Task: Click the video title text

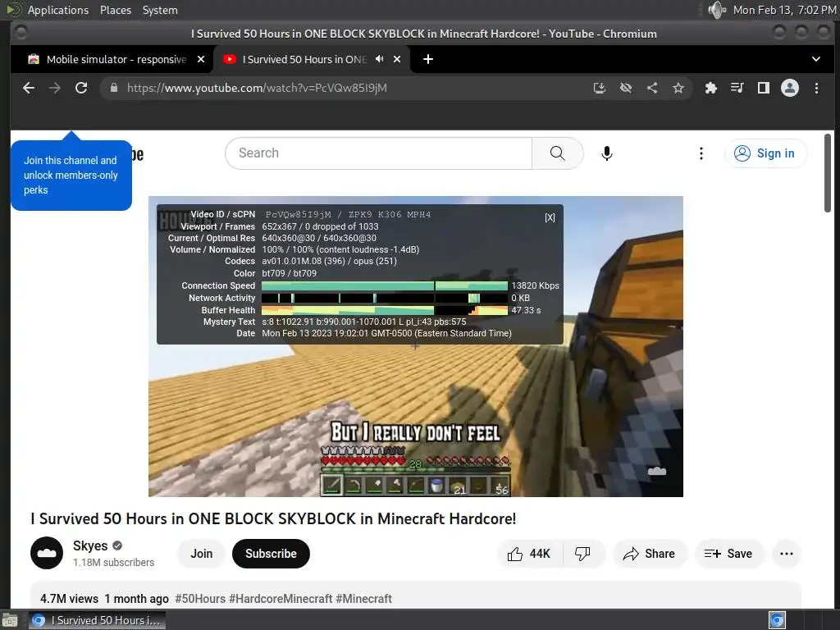Action: pos(273,518)
